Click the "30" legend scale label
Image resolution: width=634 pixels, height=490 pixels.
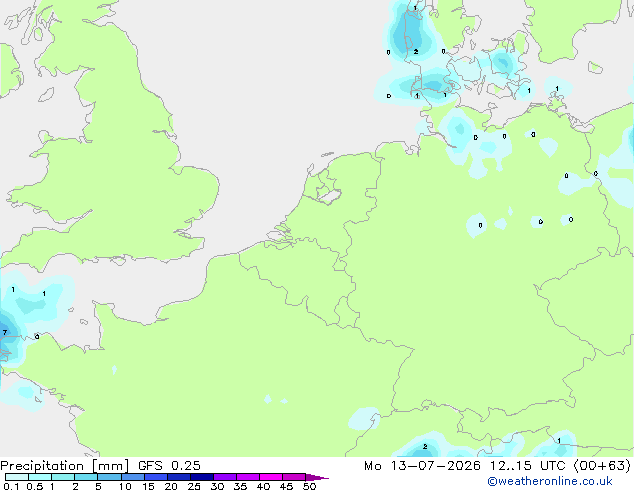pos(217,486)
